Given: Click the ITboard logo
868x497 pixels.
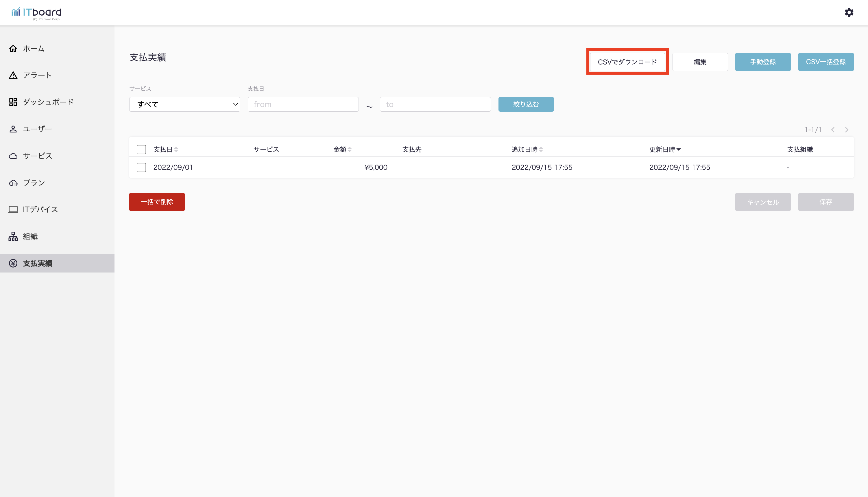Looking at the screenshot, I should point(36,13).
